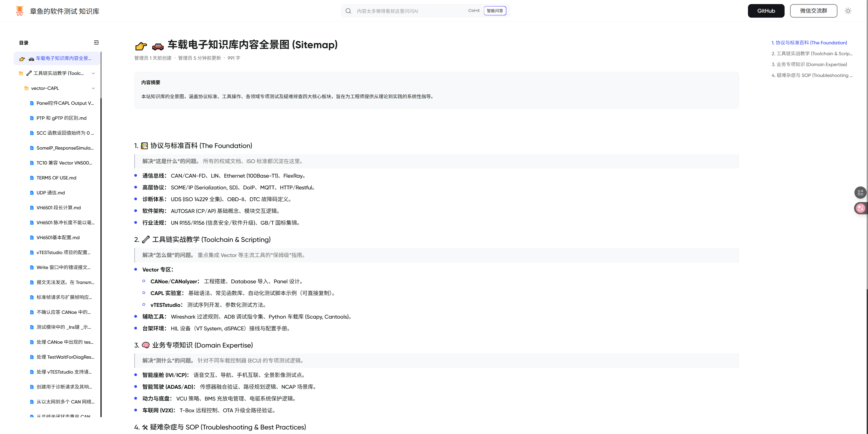The height and width of the screenshot is (434, 868).
Task: Toggle the light/dark theme sun icon
Action: 848,11
